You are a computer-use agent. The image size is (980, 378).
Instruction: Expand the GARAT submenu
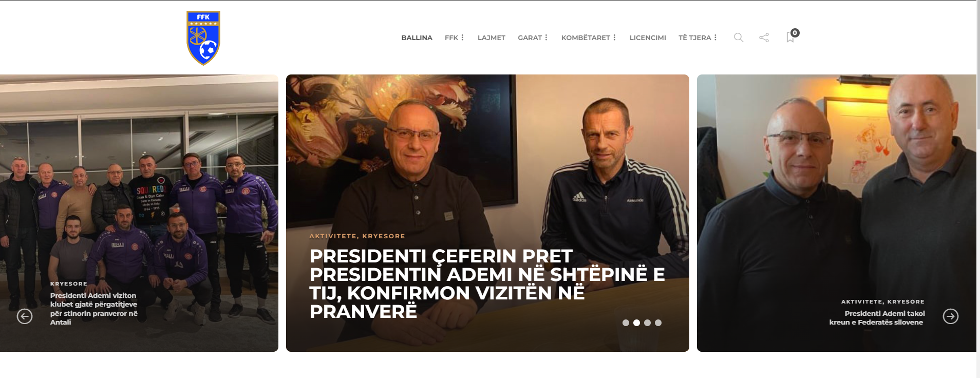546,37
